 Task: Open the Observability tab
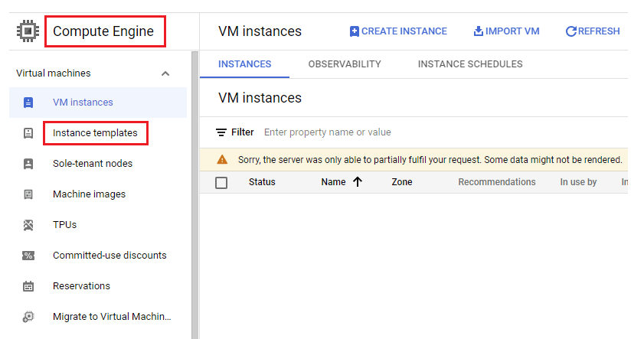pyautogui.click(x=345, y=64)
